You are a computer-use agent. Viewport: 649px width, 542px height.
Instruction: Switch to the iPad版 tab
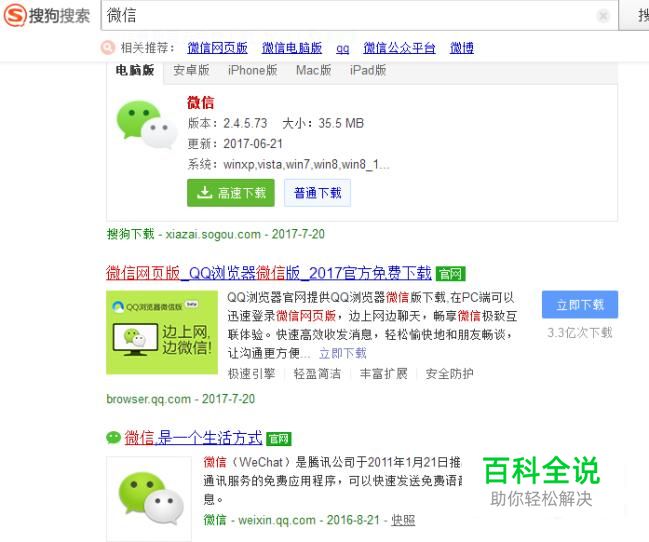coord(368,70)
